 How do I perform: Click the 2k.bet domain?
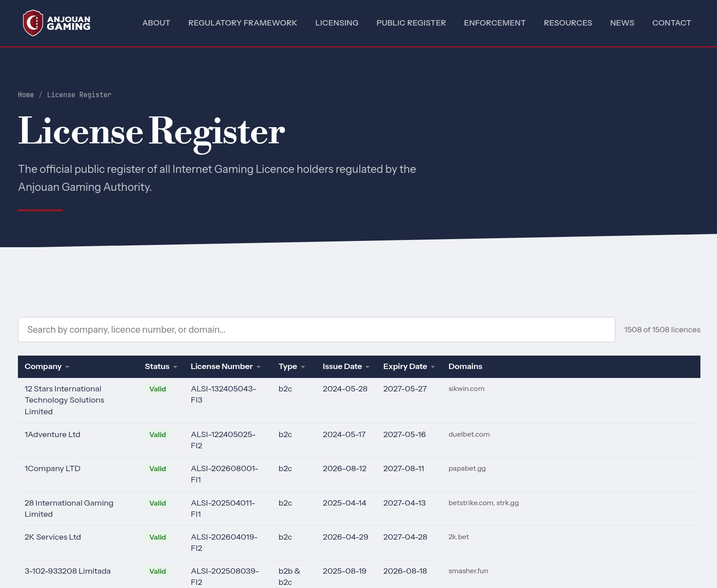(458, 537)
